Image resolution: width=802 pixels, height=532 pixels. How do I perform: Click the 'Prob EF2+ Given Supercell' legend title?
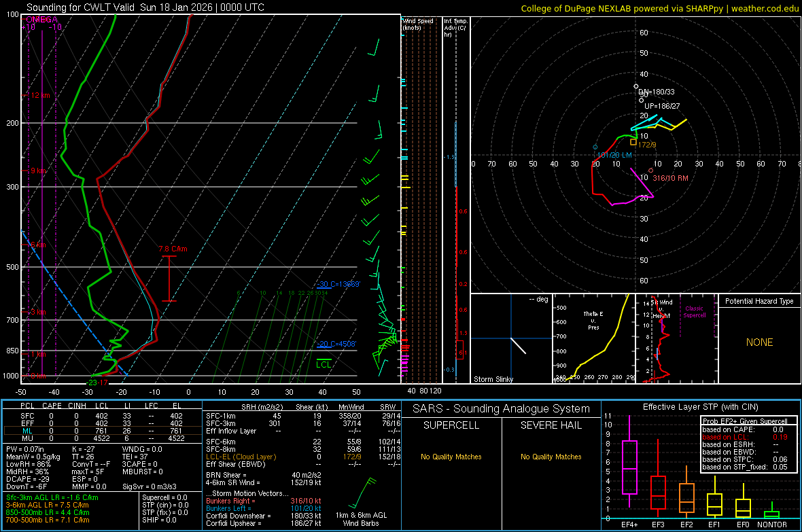[x=745, y=421]
